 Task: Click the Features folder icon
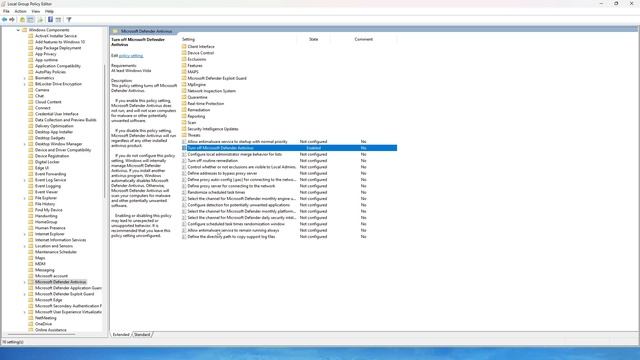click(184, 65)
